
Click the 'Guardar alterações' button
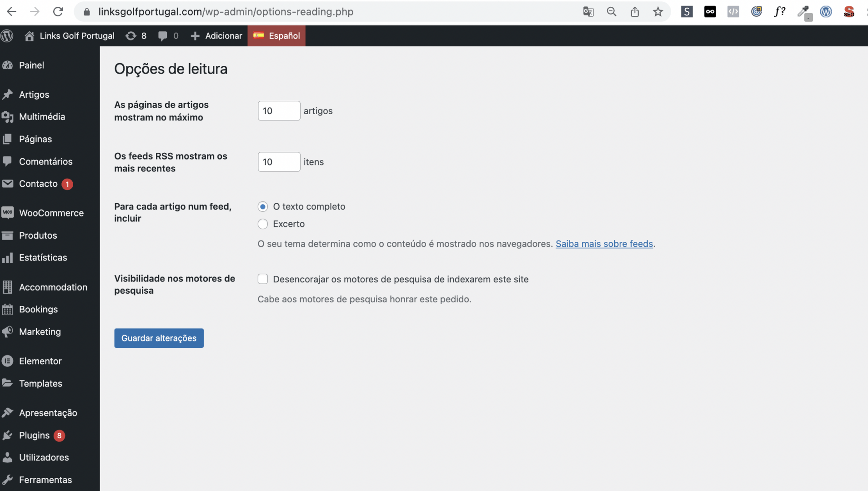159,338
